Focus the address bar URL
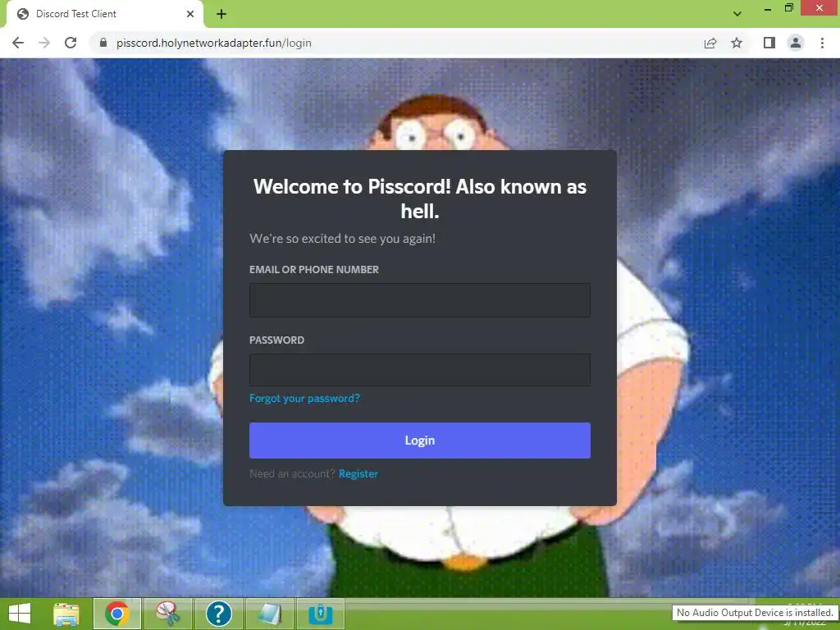This screenshot has width=840, height=630. tap(214, 43)
